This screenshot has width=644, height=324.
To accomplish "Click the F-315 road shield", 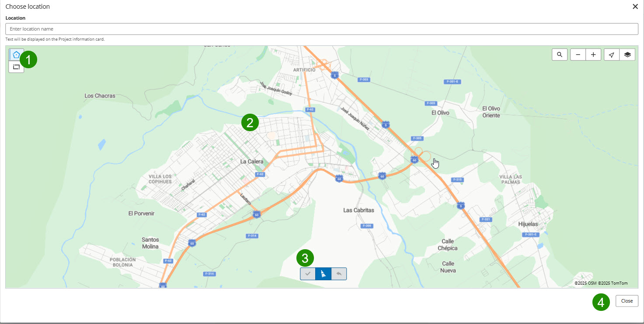I will 457,180.
